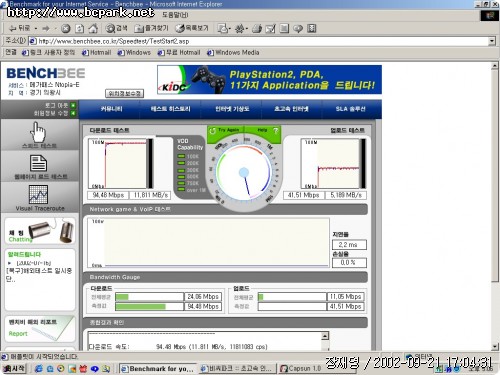
Task: Select the 스피드 테스트 hand pointer icon
Action: (x=38, y=132)
